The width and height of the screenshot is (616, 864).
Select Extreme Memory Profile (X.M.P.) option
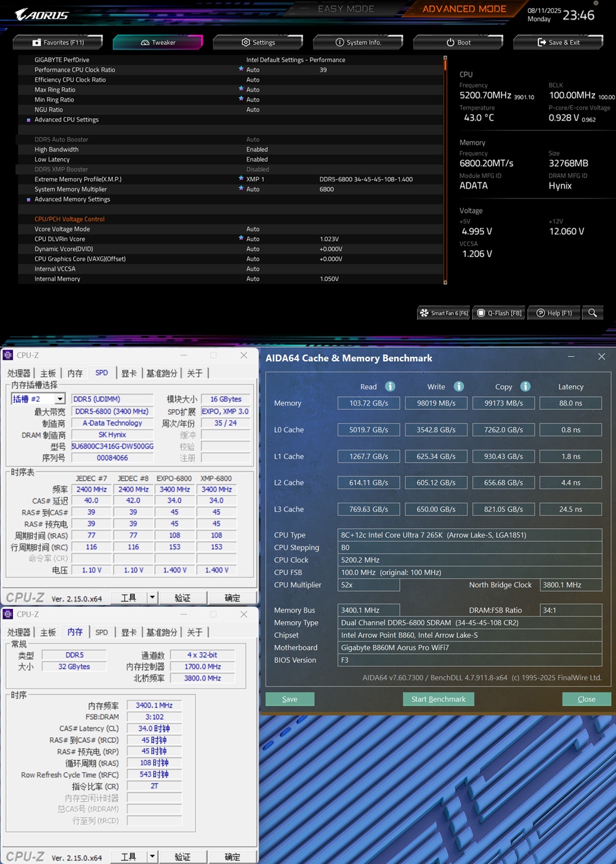(x=230, y=179)
